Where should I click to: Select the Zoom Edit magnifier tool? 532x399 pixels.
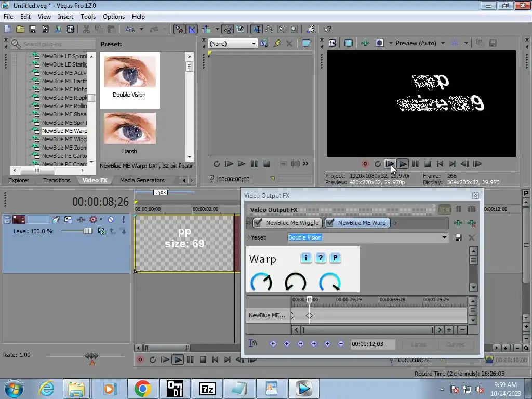tap(294, 30)
